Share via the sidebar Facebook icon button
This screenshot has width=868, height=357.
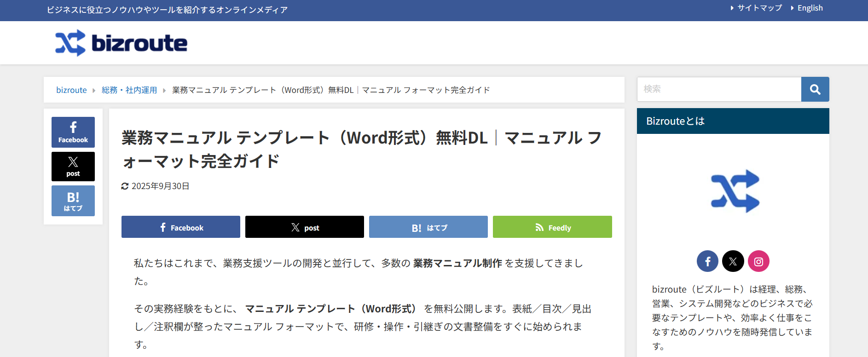[x=73, y=132]
